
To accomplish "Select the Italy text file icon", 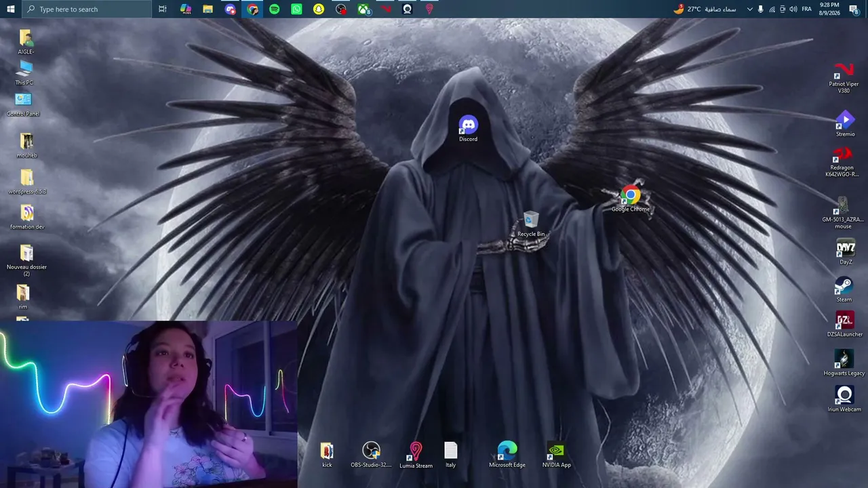I will coord(451,455).
